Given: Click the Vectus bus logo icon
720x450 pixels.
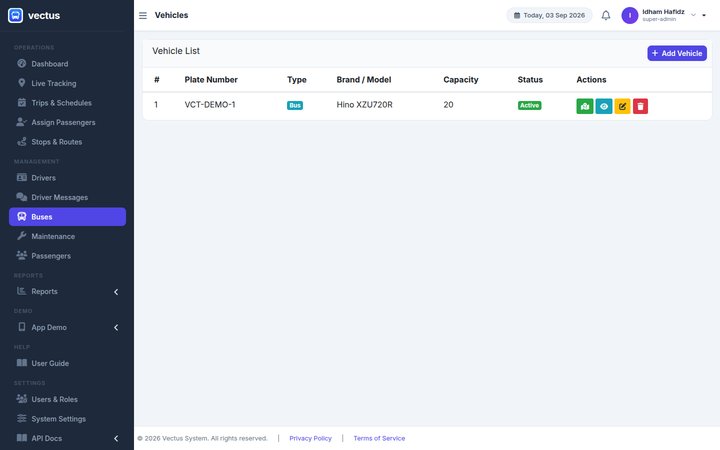Looking at the screenshot, I should click(15, 15).
